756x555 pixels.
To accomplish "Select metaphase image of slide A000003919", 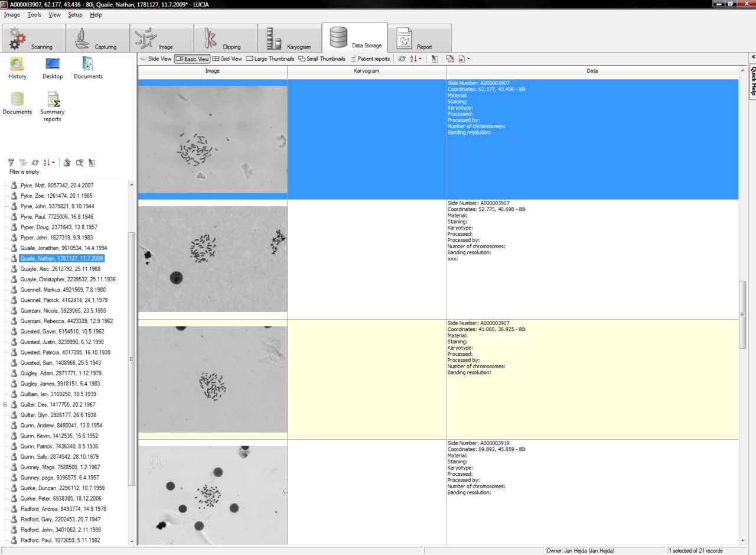I will click(x=213, y=495).
